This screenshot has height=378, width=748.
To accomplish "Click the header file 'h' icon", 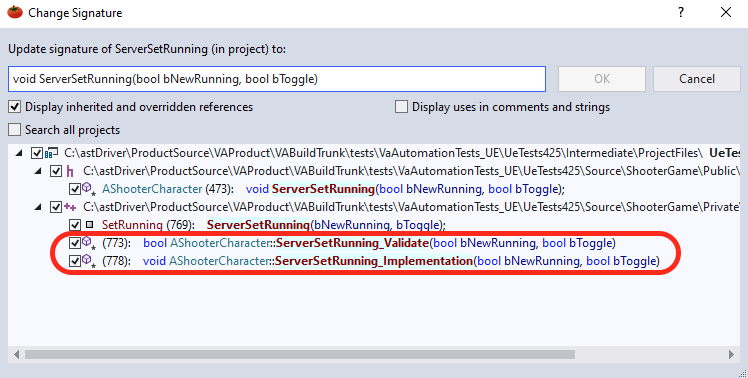I will pos(70,171).
